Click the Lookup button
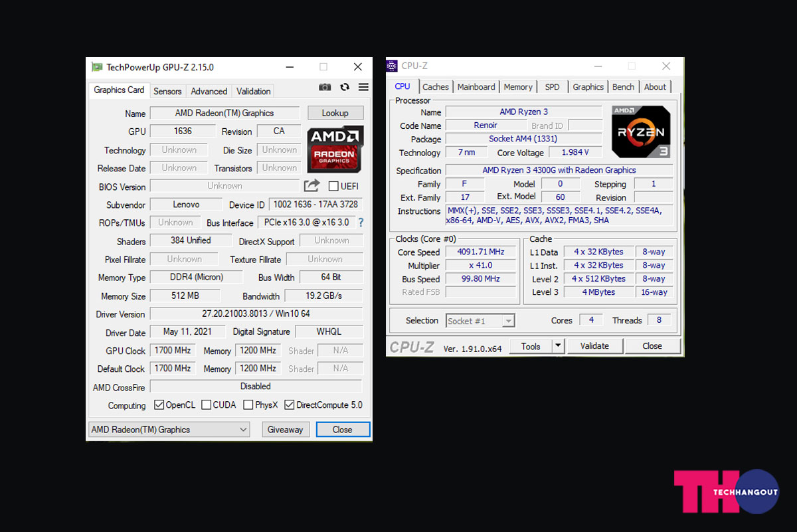The height and width of the screenshot is (532, 797). [x=335, y=113]
